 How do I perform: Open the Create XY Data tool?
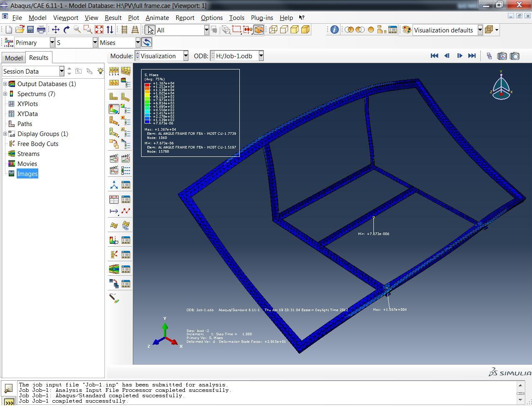[x=114, y=199]
